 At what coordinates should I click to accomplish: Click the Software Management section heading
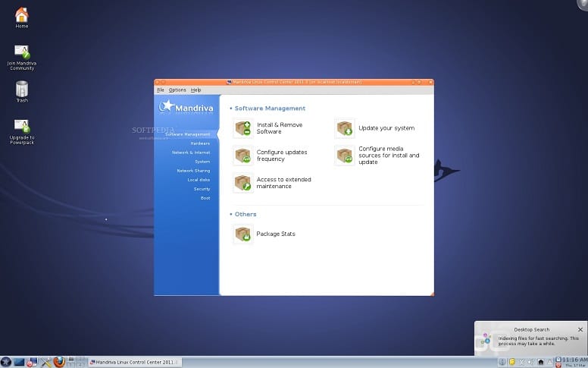(x=270, y=109)
